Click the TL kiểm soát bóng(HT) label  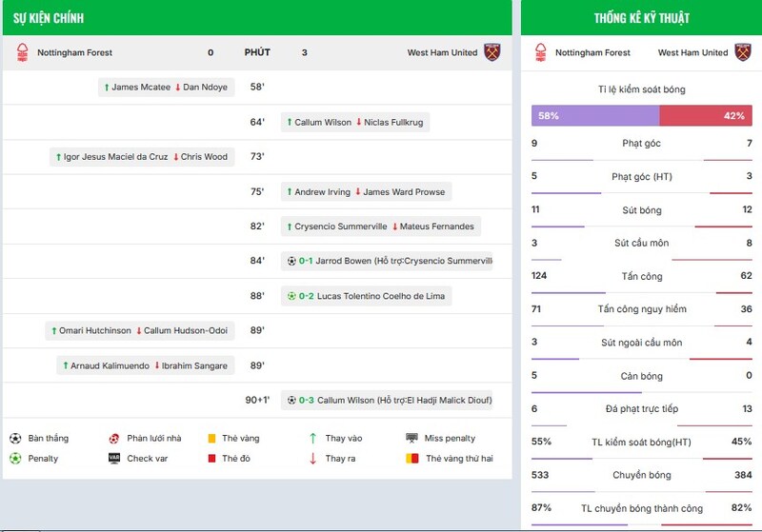click(x=641, y=442)
